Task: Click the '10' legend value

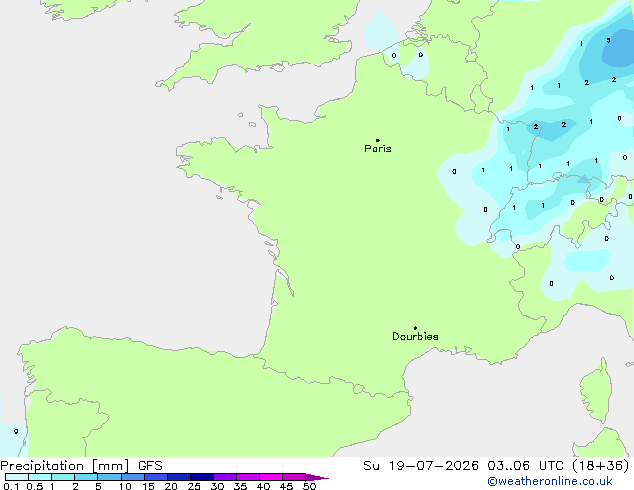Action: [125, 486]
